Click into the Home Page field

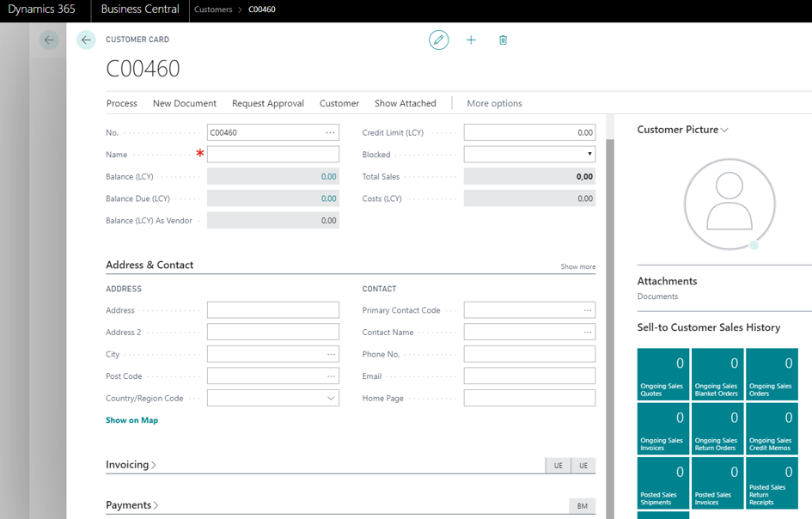529,399
